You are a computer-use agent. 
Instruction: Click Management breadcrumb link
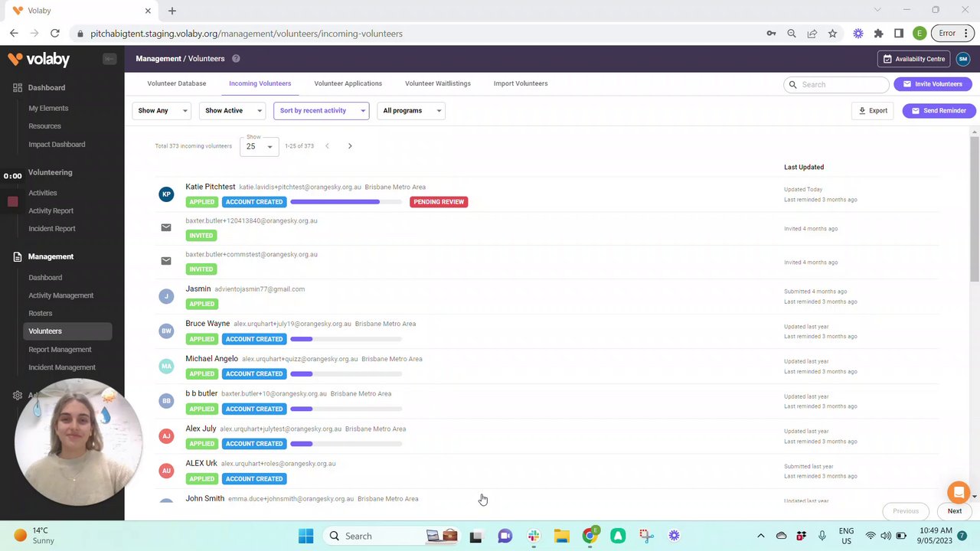[158, 59]
